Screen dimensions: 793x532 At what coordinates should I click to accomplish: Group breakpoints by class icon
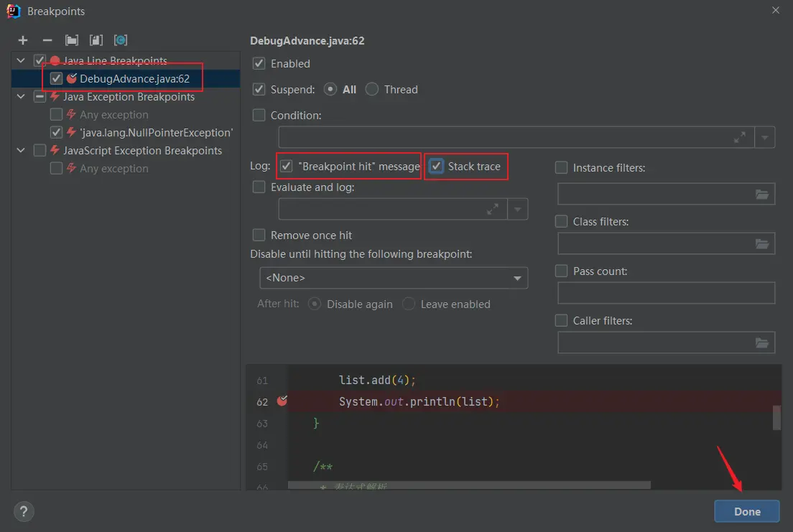[x=121, y=40]
